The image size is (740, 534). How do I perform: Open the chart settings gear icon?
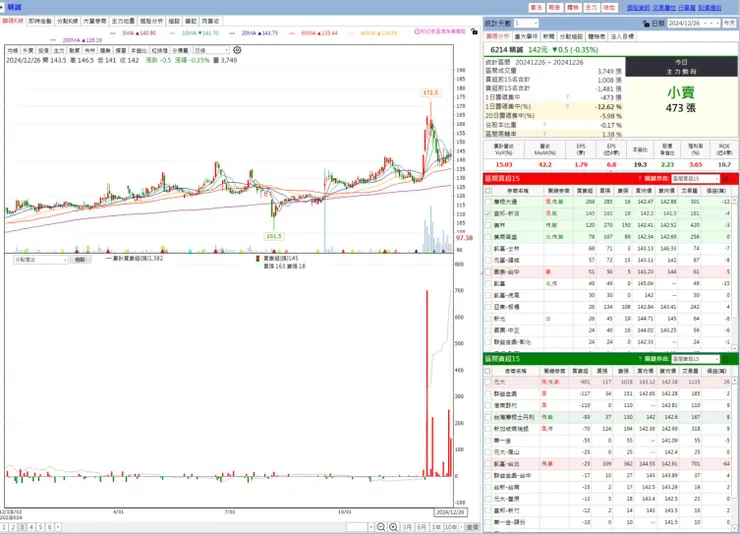coord(237,50)
